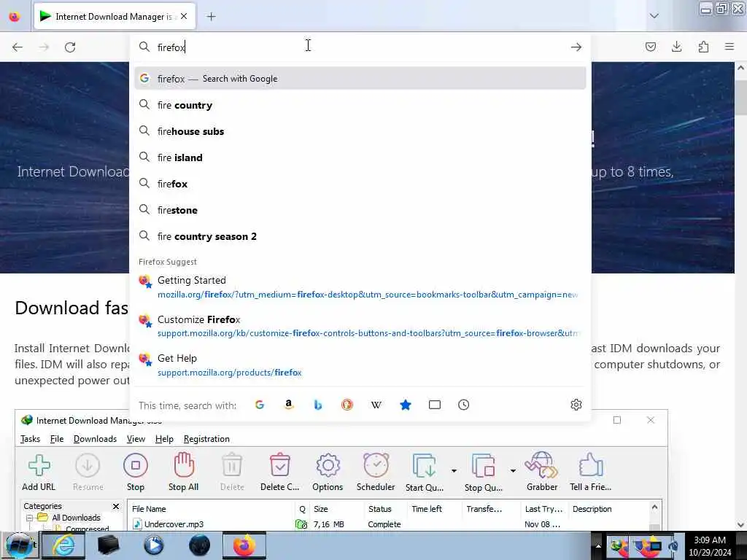Screen dimensions: 747x560
Task: Open the IDM Registration menu
Action: (x=206, y=438)
